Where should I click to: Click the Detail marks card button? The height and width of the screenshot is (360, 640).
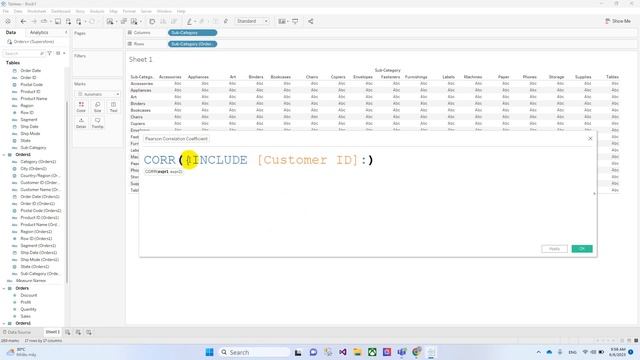coord(81,123)
